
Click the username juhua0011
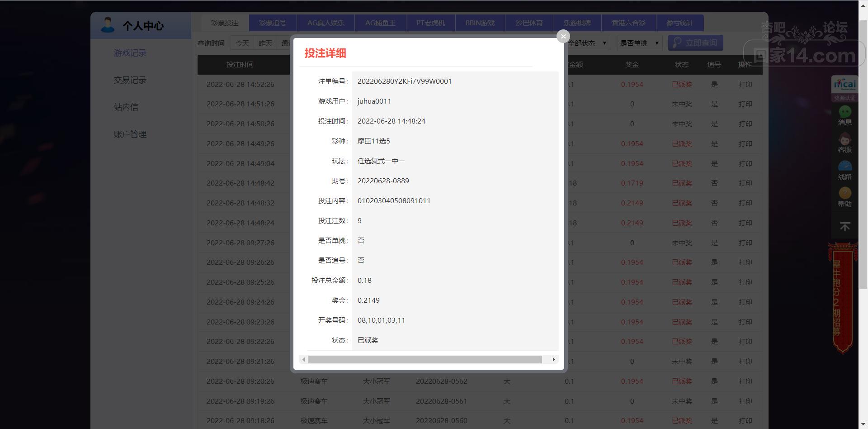coord(374,101)
